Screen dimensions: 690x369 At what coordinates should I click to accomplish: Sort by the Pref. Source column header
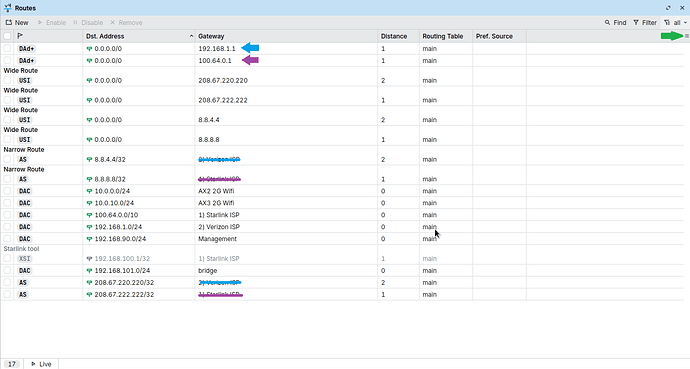[499, 36]
